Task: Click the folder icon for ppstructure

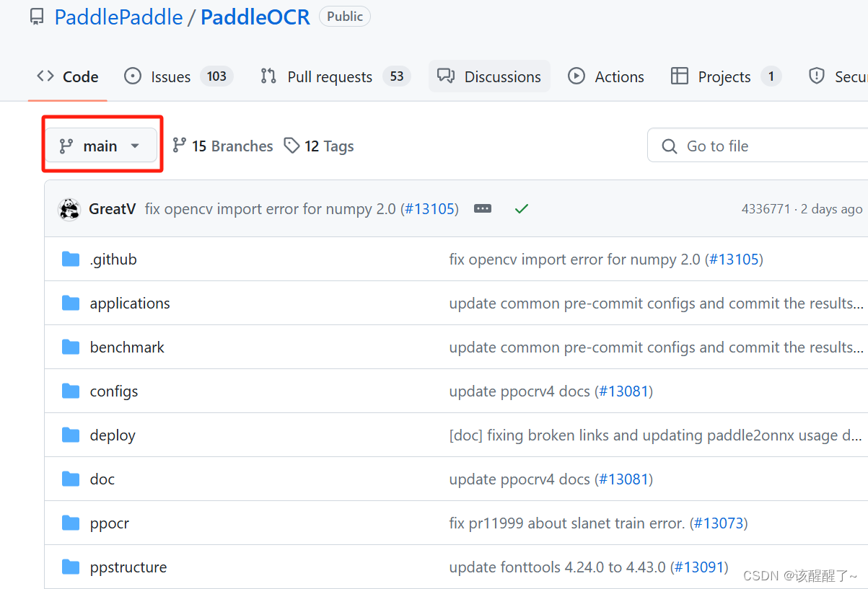Action: (x=71, y=567)
